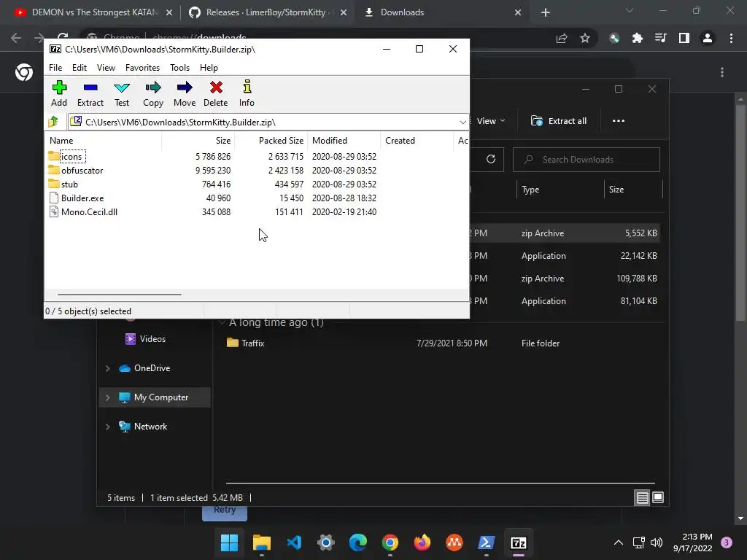Image resolution: width=747 pixels, height=560 pixels.
Task: Click the 7-Zip horizontal scrollbar
Action: pyautogui.click(x=119, y=295)
